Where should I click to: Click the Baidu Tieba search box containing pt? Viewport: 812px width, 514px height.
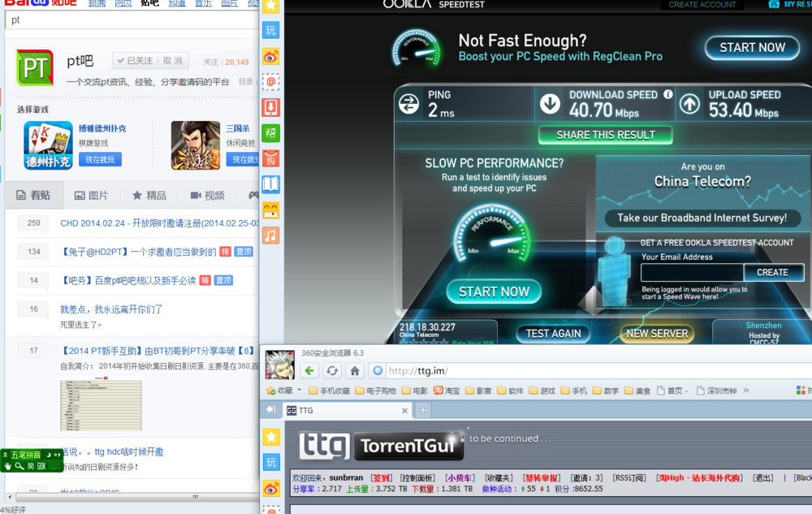pos(132,19)
